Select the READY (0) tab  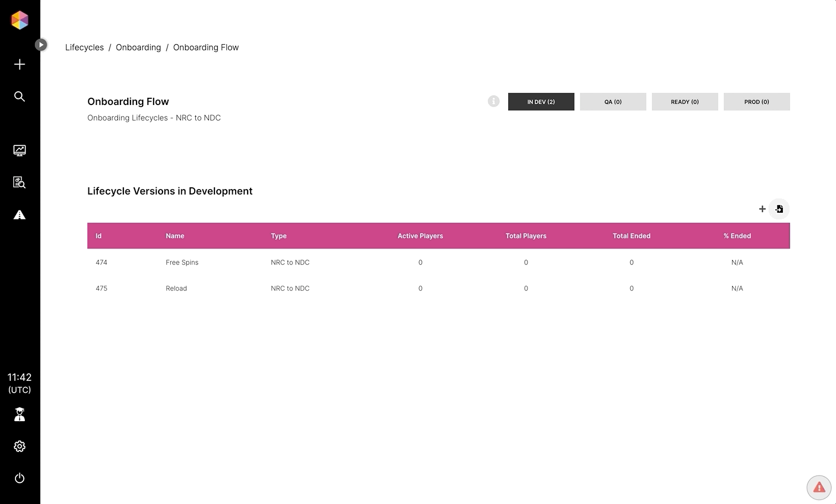(x=685, y=102)
